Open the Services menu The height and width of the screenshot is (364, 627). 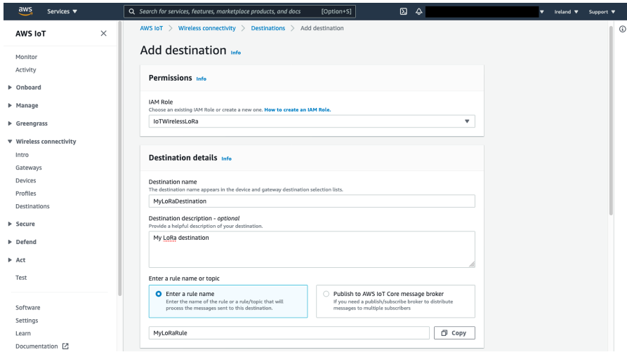click(x=62, y=12)
